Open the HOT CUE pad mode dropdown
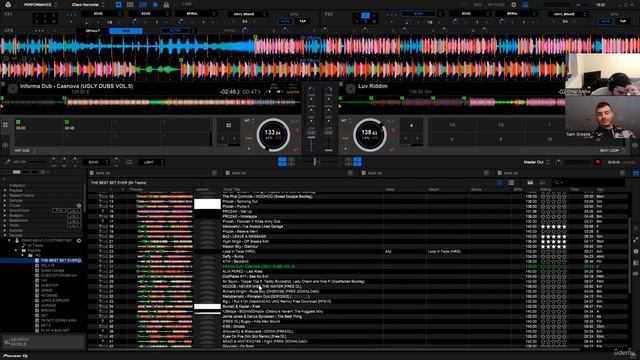 pos(25,151)
